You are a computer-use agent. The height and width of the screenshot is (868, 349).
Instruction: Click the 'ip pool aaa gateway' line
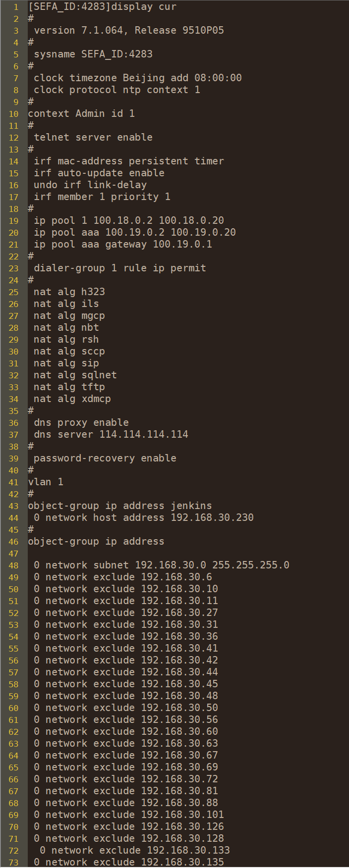(x=122, y=245)
